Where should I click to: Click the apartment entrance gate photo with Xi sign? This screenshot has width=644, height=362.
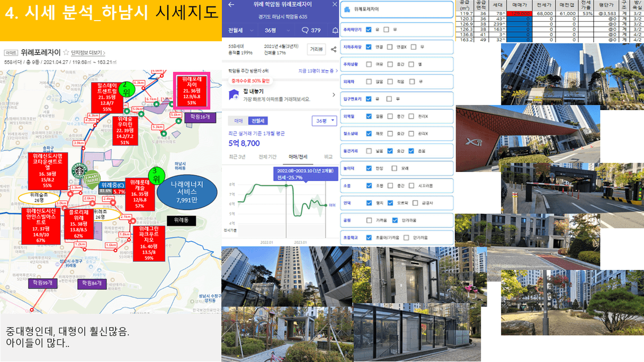pos(527,134)
